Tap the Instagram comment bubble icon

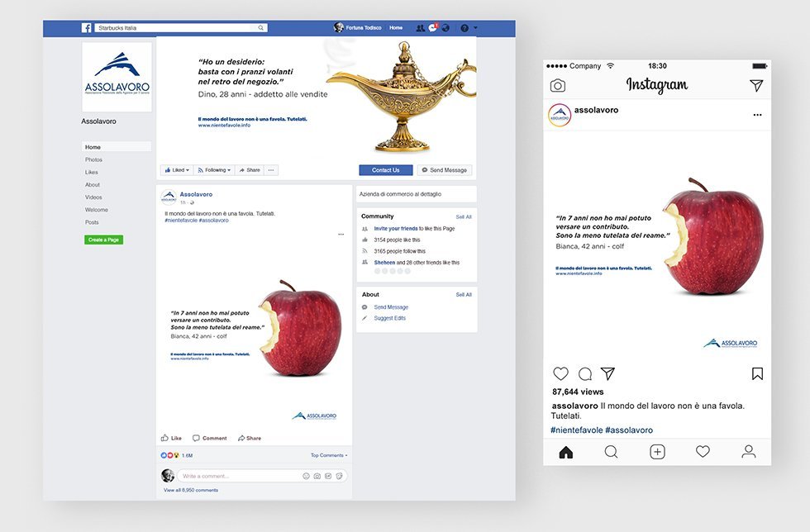coord(585,373)
